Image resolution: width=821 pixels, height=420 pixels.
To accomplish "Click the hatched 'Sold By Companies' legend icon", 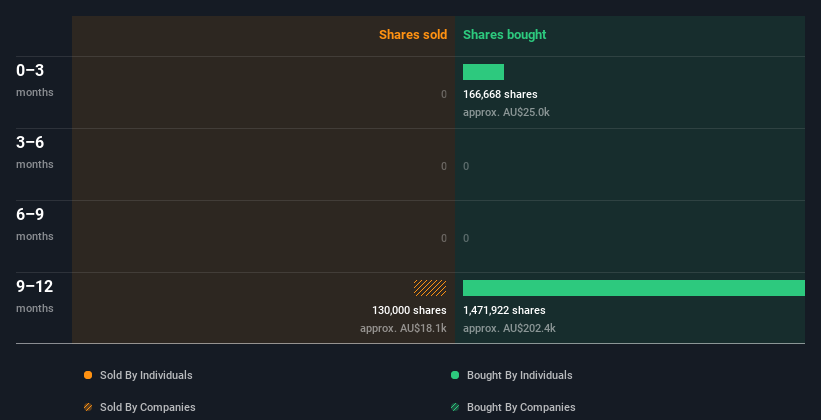I will coord(88,407).
